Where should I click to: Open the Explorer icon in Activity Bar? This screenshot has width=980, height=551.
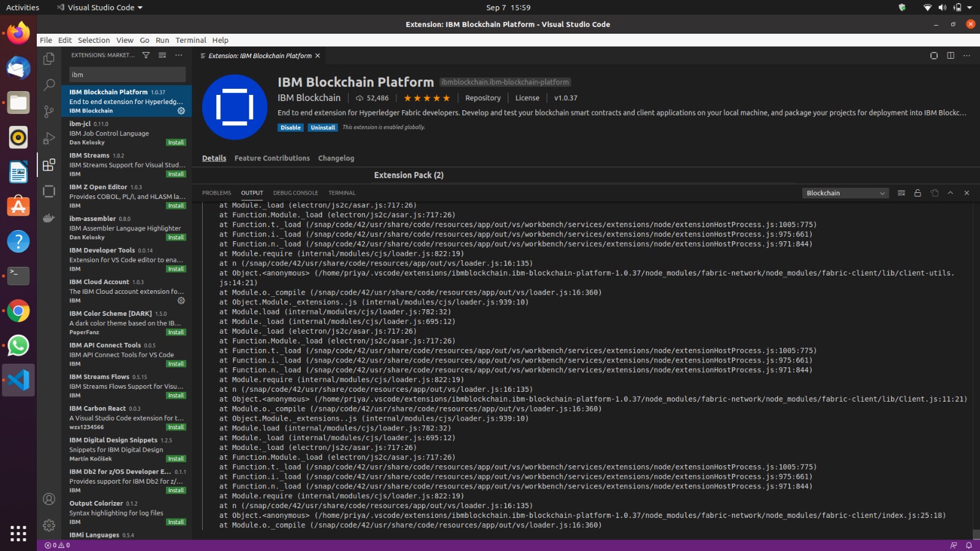click(49, 58)
